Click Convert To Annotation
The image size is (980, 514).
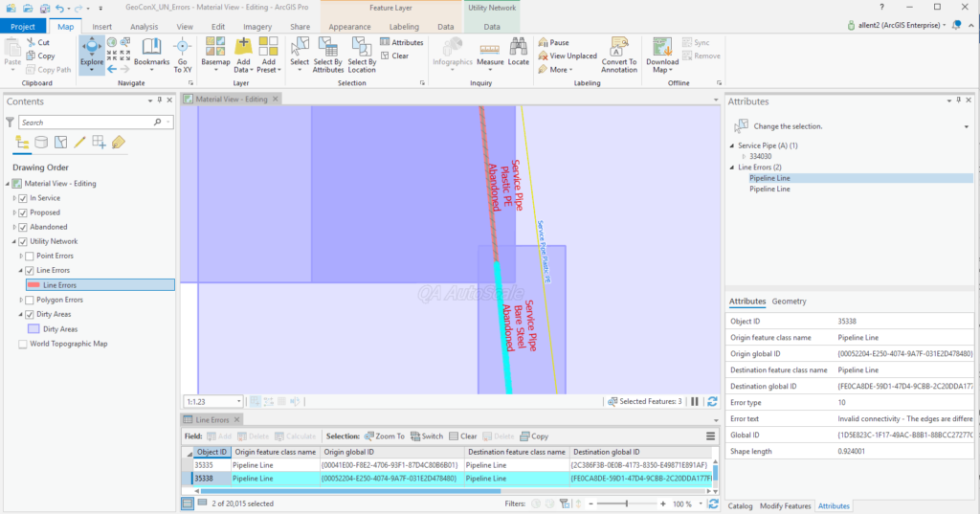[x=619, y=55]
